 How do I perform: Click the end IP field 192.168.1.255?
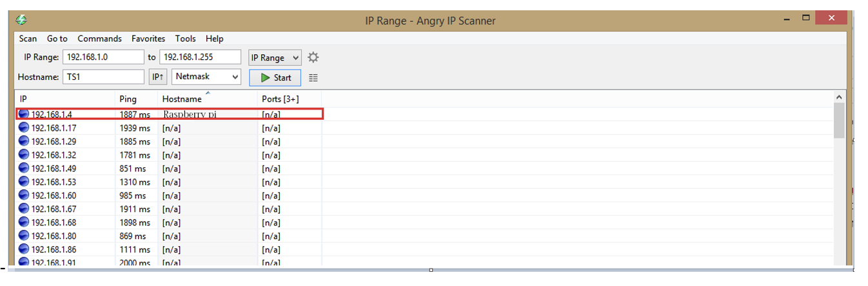tap(200, 57)
